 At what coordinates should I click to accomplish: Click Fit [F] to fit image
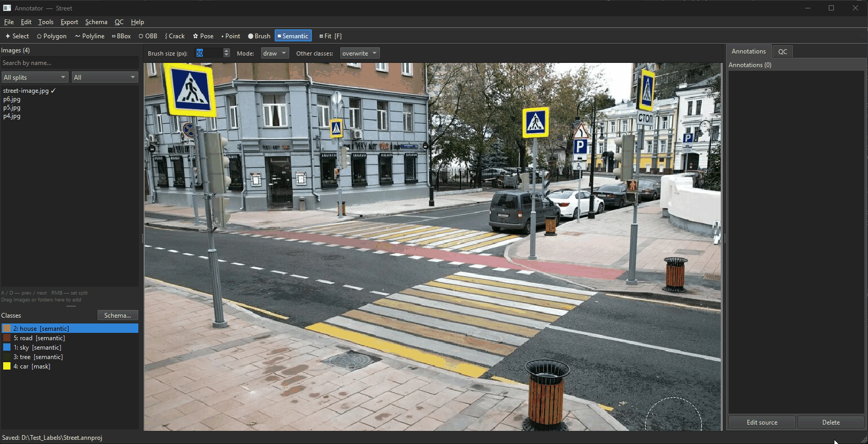pos(330,36)
